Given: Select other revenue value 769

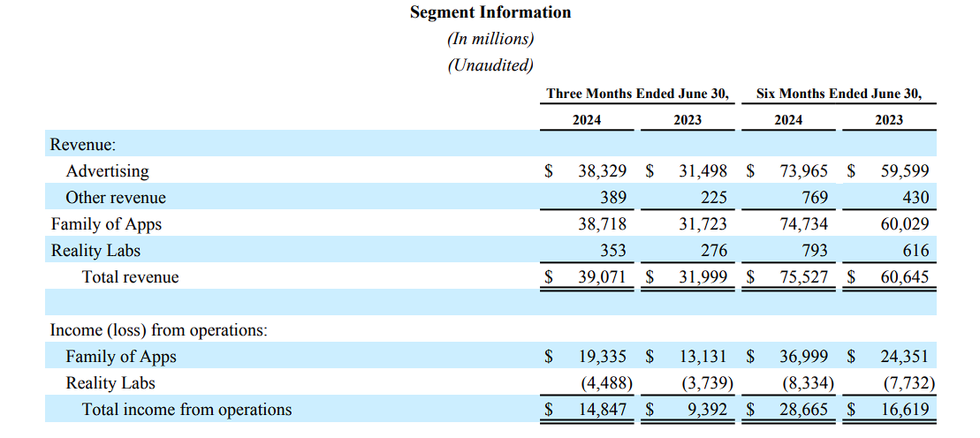Looking at the screenshot, I should tap(815, 198).
